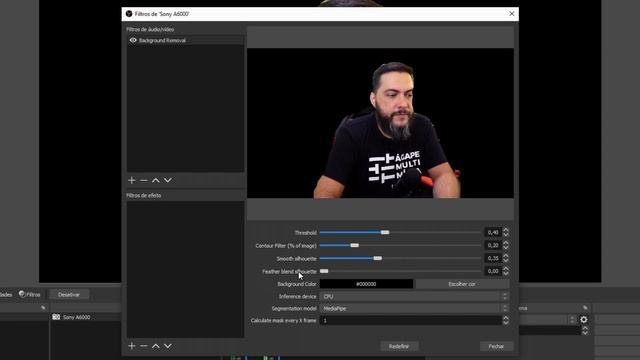This screenshot has height=360, width=640.
Task: Click the camera icon beside Sony A6000 source
Action: click(56, 317)
